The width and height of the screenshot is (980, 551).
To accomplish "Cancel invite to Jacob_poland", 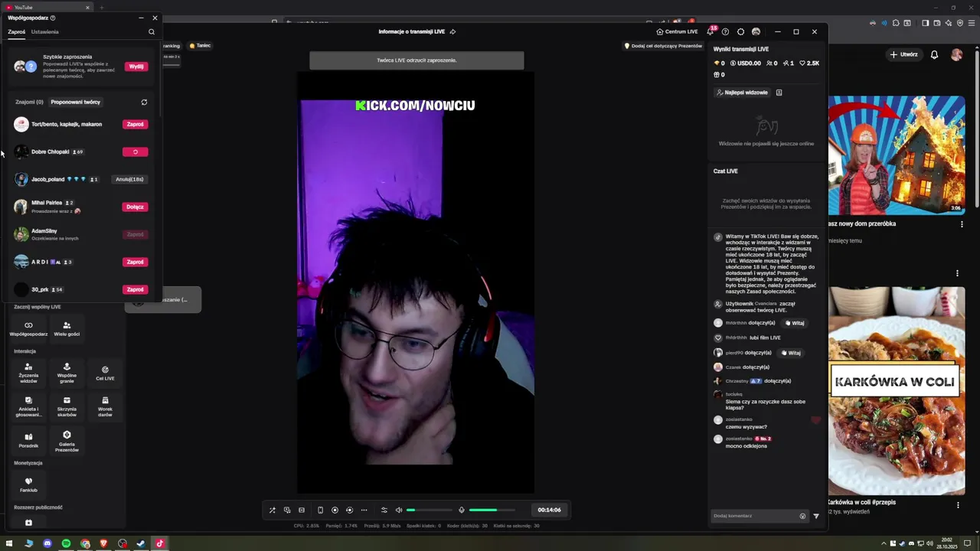I will click(129, 179).
